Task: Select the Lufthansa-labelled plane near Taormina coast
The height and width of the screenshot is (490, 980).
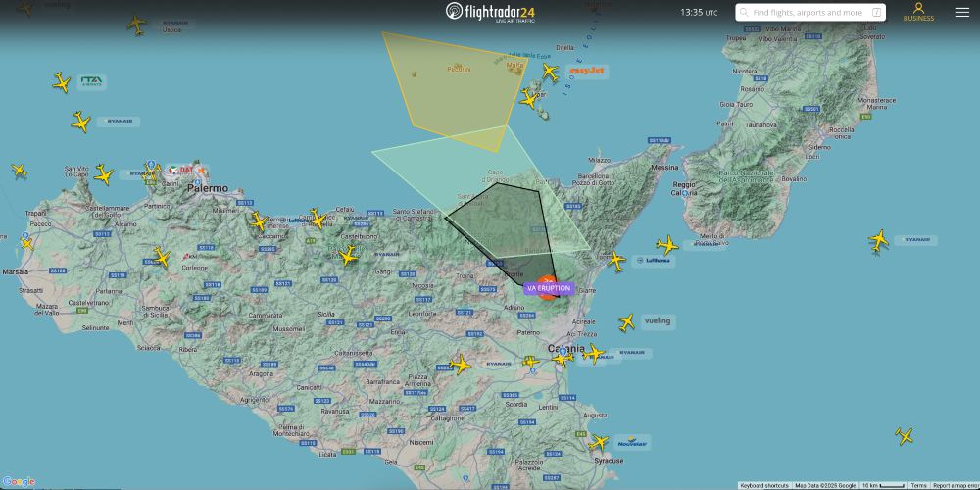Action: pyautogui.click(x=616, y=261)
